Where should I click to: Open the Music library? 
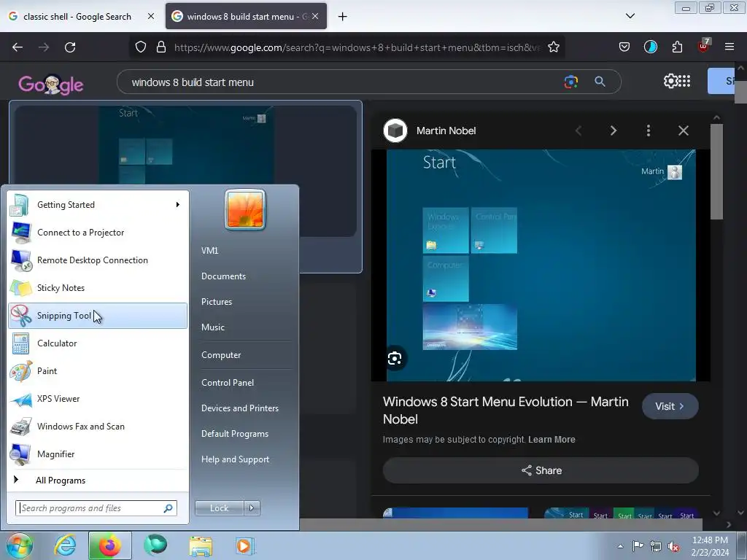(x=212, y=327)
